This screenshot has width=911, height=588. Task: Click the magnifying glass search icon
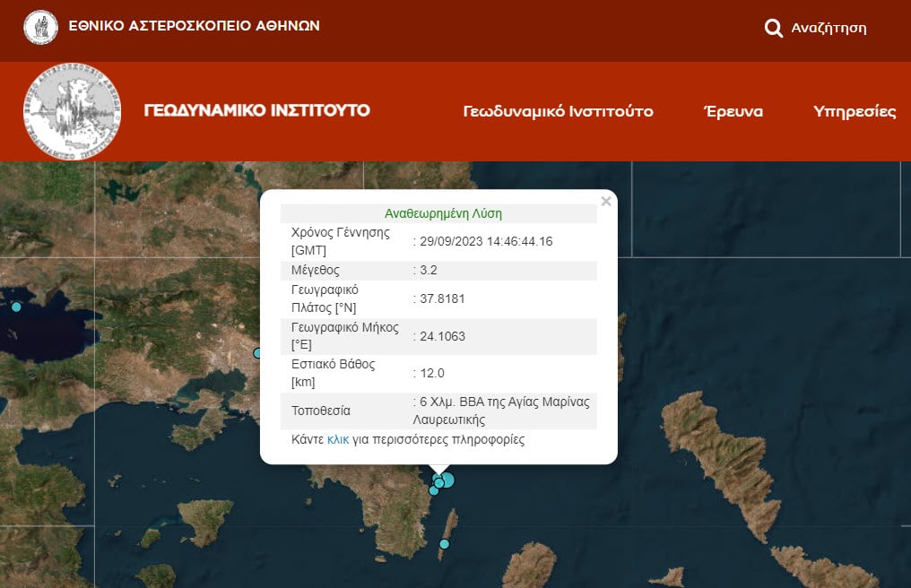(x=773, y=28)
